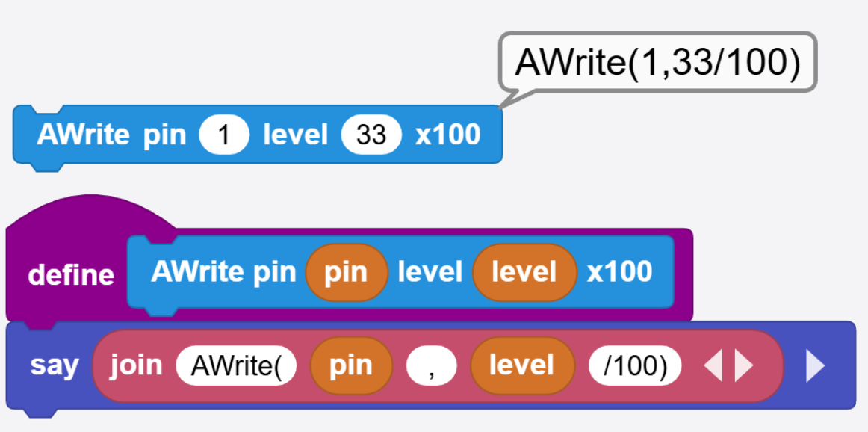868x432 pixels.
Task: Select the orange level parameter in define block
Action: pos(524,272)
